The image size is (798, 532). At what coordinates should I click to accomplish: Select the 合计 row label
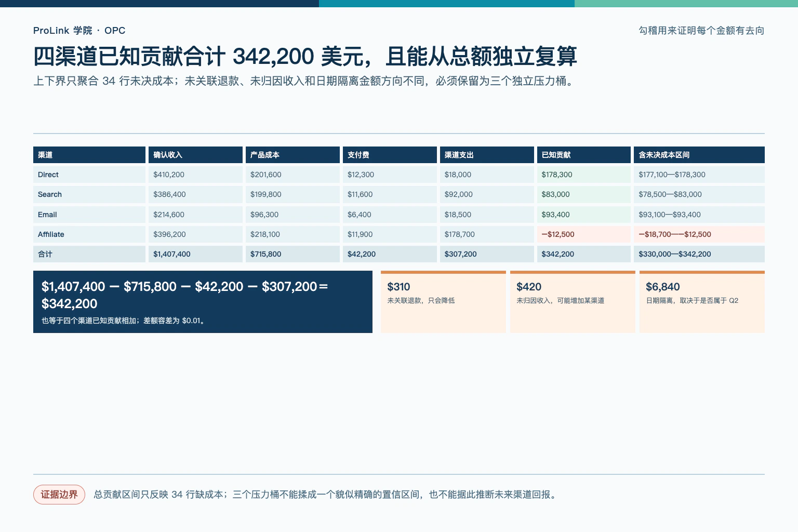click(89, 254)
